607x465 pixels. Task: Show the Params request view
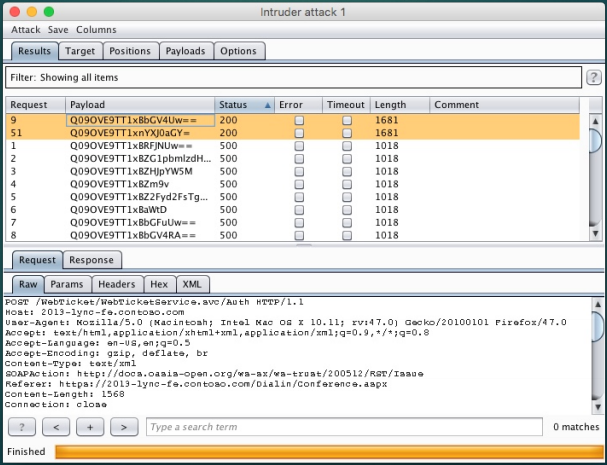(67, 285)
